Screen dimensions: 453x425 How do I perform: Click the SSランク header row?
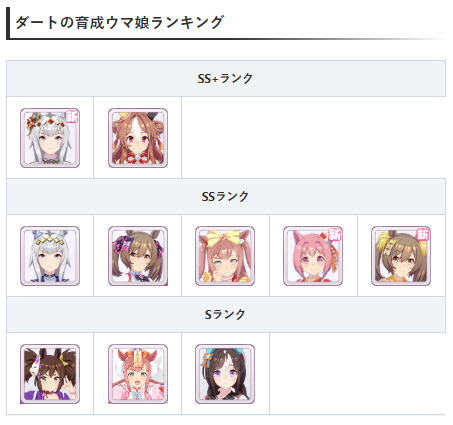pyautogui.click(x=226, y=197)
